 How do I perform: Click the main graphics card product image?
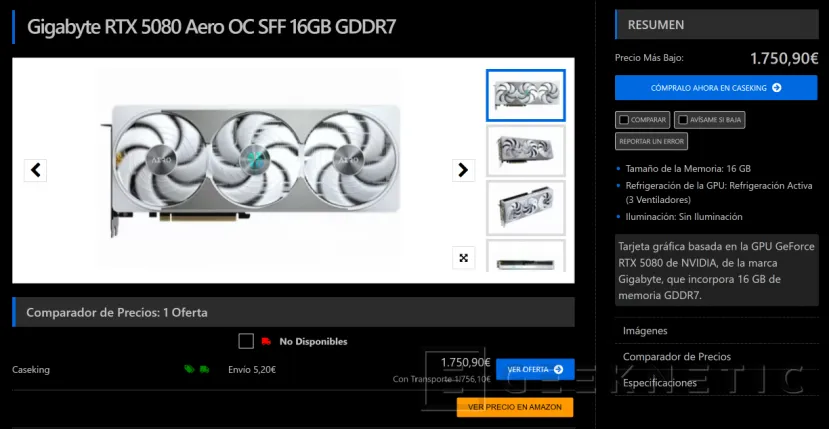pyautogui.click(x=251, y=170)
